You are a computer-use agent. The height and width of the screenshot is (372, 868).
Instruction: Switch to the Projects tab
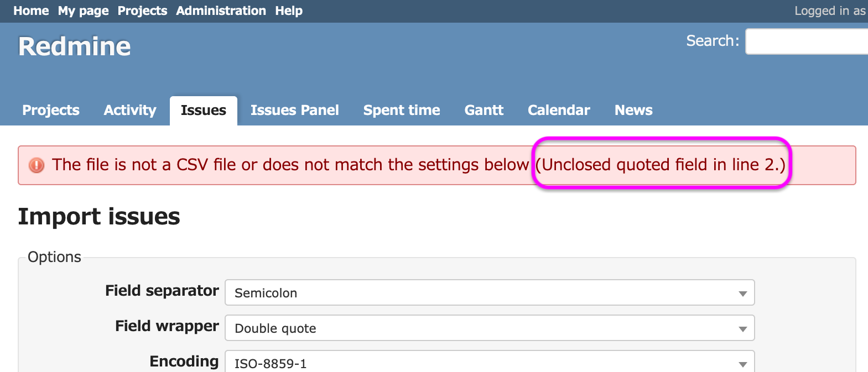[51, 110]
